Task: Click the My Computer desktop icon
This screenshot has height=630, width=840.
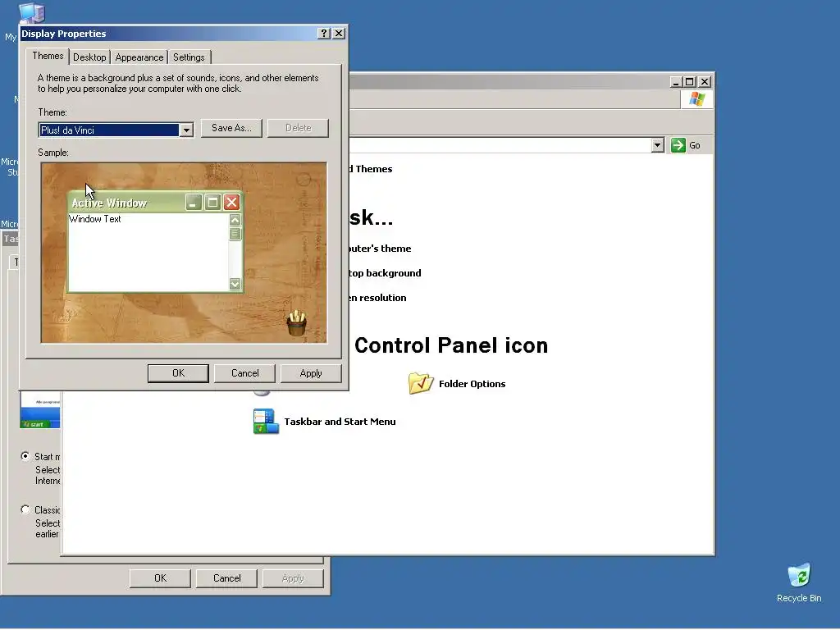Action: coord(31,13)
